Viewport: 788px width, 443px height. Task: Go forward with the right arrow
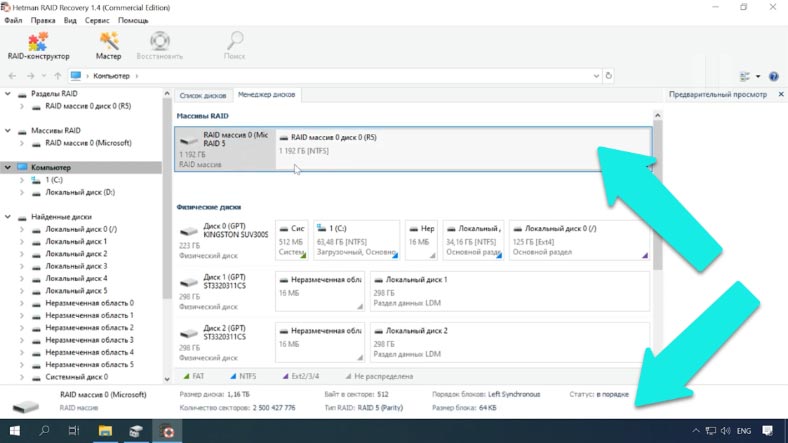(x=31, y=76)
